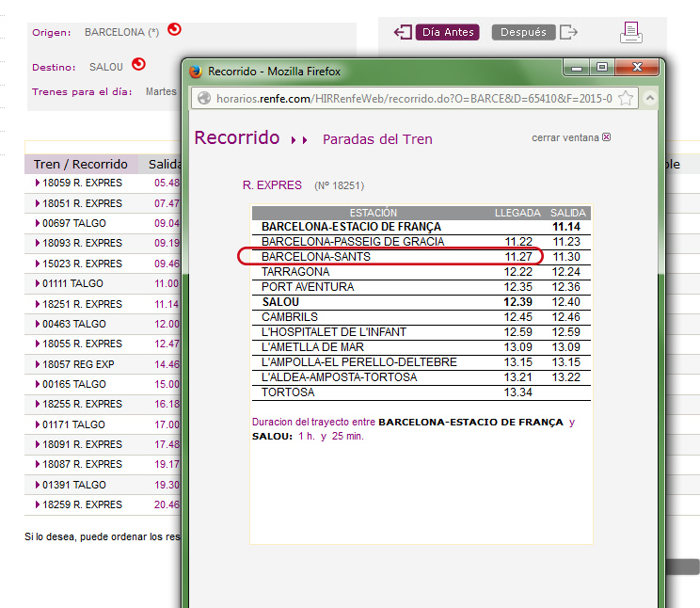Image resolution: width=700 pixels, height=608 pixels.
Task: Click the red icon next to Origen BARCELONA
Action: 174,29
